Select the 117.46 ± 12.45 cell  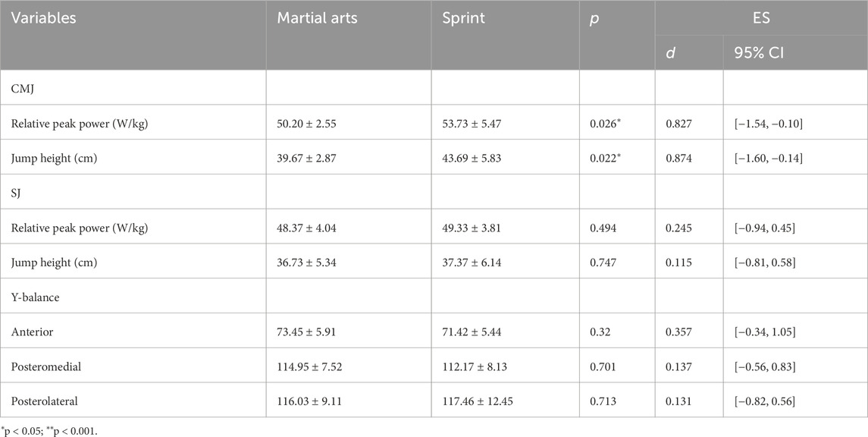pos(480,401)
